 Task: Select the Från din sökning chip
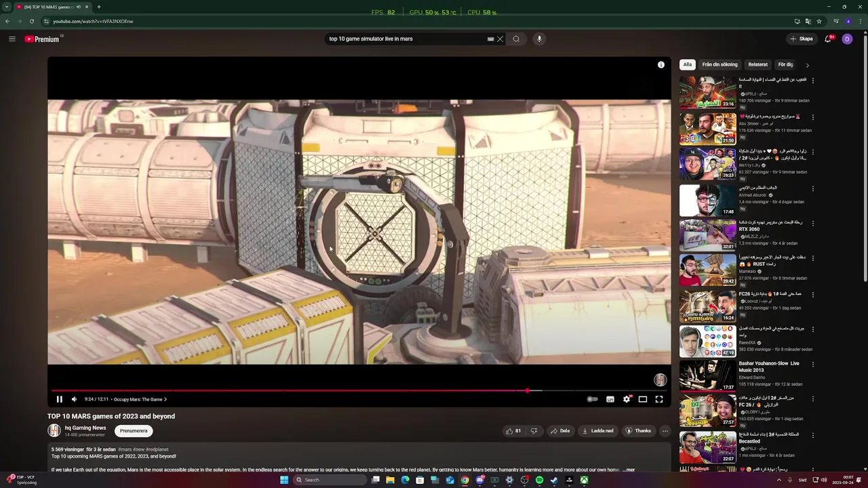click(x=719, y=64)
